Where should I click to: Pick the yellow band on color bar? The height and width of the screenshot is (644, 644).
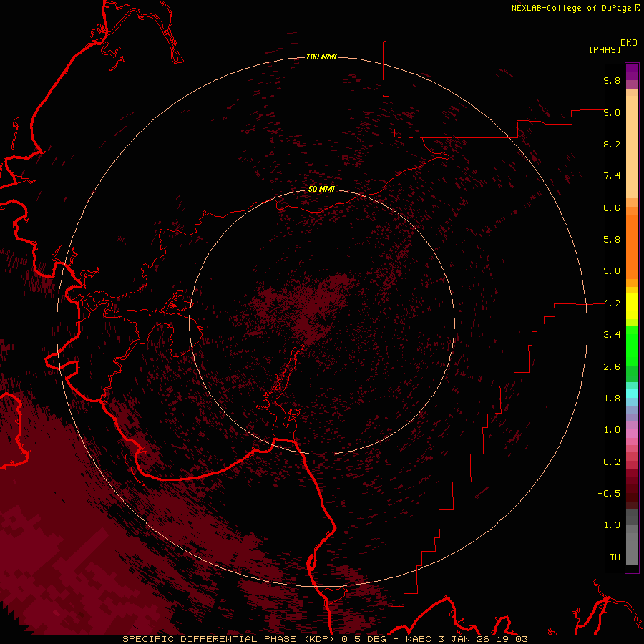click(632, 306)
